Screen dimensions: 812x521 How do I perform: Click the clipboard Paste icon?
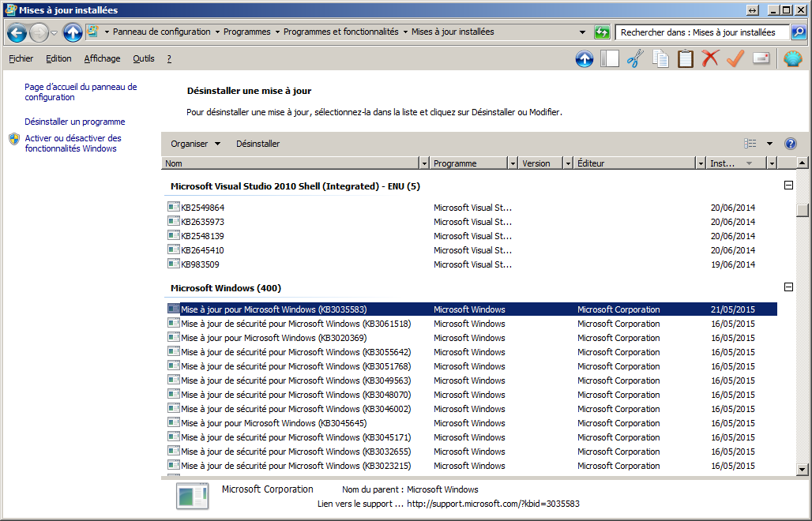tap(685, 58)
